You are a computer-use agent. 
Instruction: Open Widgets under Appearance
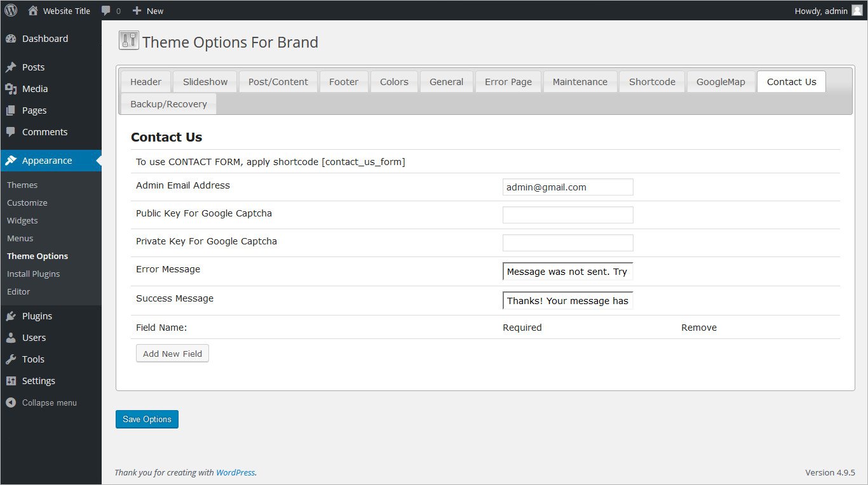[22, 220]
